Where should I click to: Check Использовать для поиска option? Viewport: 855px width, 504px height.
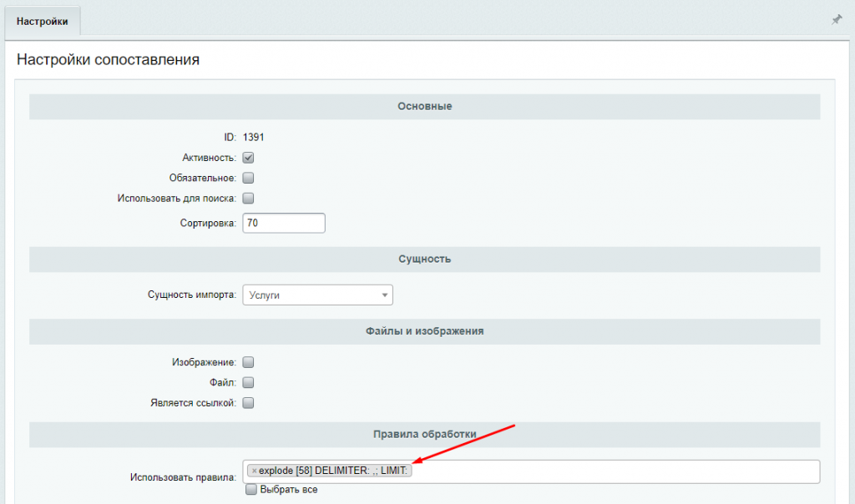(x=248, y=198)
